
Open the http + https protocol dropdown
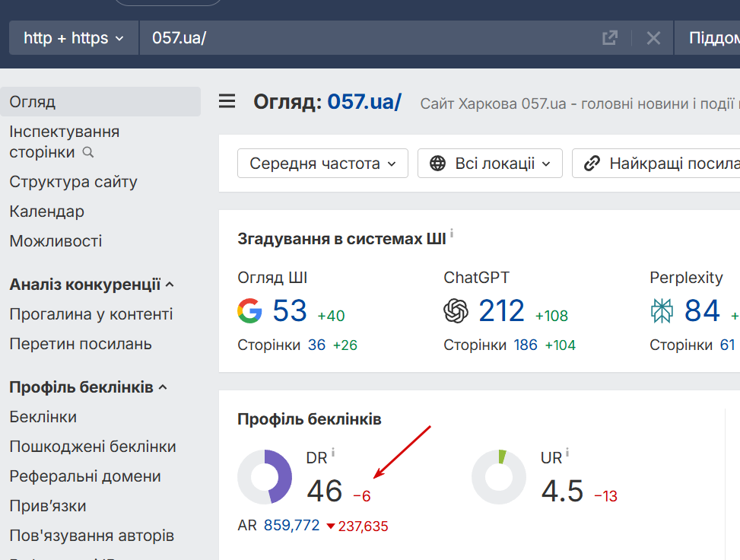point(74,38)
